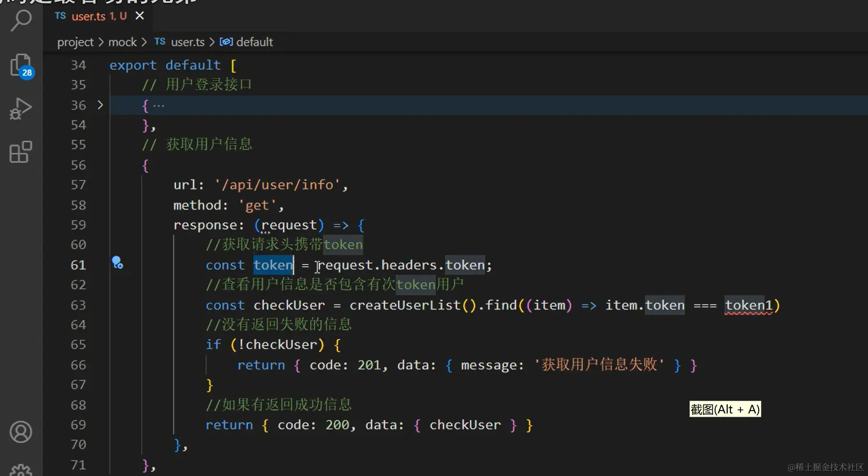Click the TypeScript file icon in user.ts tab
Screen dimensions: 868x476
pos(60,16)
